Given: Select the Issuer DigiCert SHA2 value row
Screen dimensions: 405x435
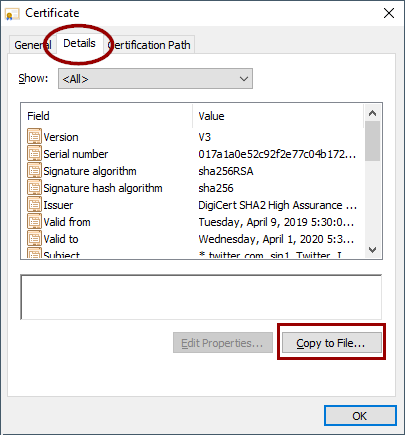Looking at the screenshot, I should pyautogui.click(x=192, y=205).
